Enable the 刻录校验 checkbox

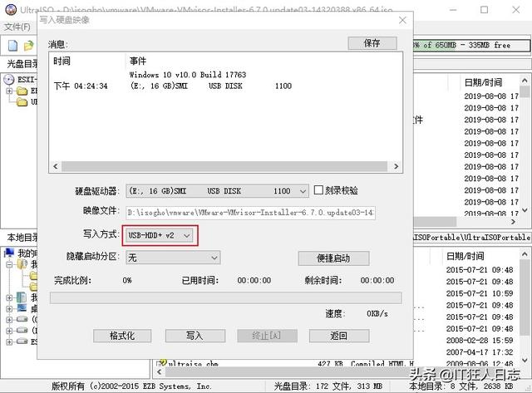318,190
